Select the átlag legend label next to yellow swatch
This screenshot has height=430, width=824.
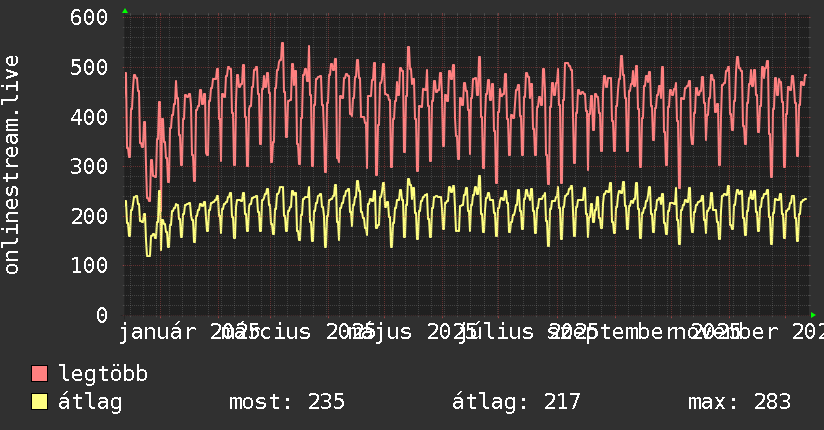(x=90, y=403)
